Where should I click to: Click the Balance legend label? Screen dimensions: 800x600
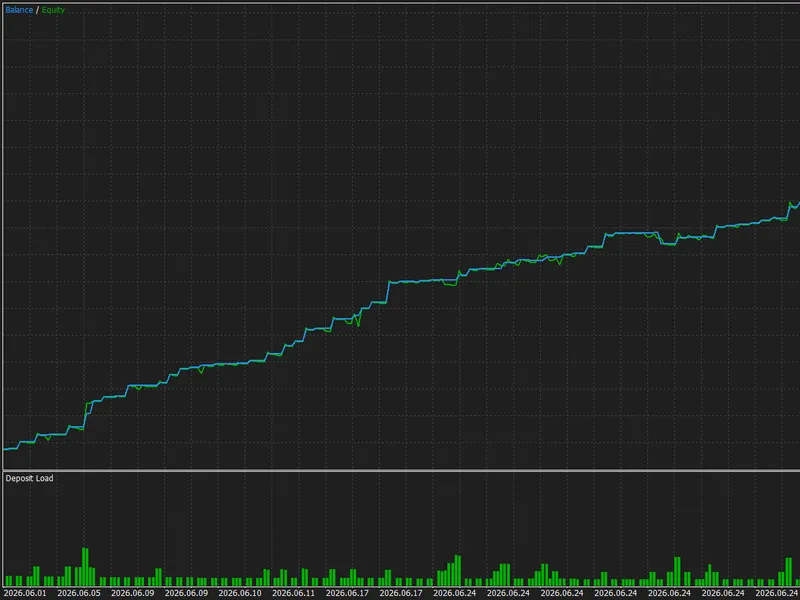pyautogui.click(x=19, y=10)
